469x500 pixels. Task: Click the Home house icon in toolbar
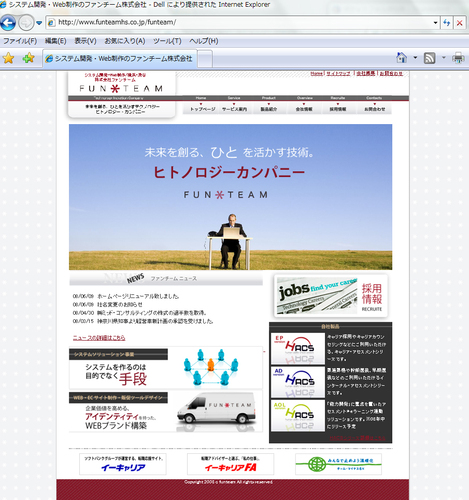pos(402,58)
